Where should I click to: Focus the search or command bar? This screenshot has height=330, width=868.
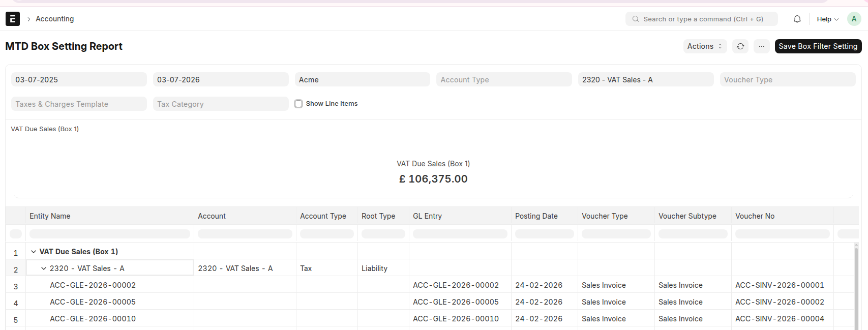pyautogui.click(x=702, y=19)
